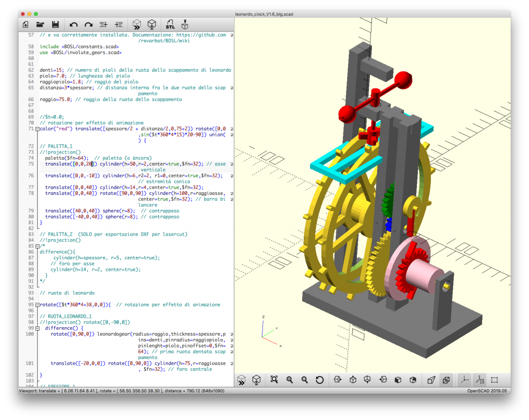Switch to the Left view
This screenshot has height=420, width=529.
point(383,380)
